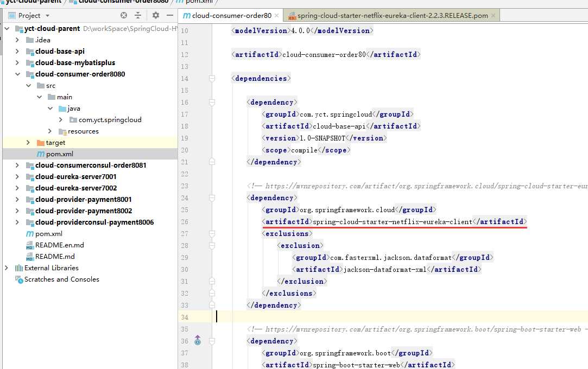Fold the exclusion block on line 28
Screen dimensions: 588x369
point(212,246)
